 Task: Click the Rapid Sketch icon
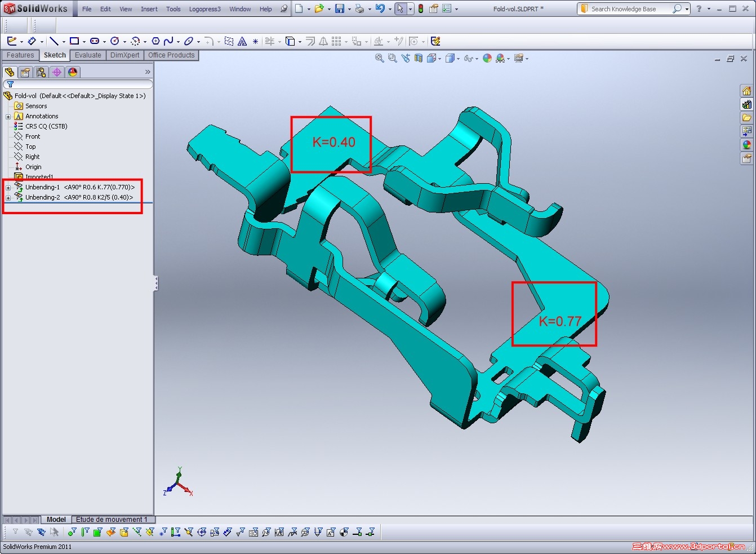[435, 41]
